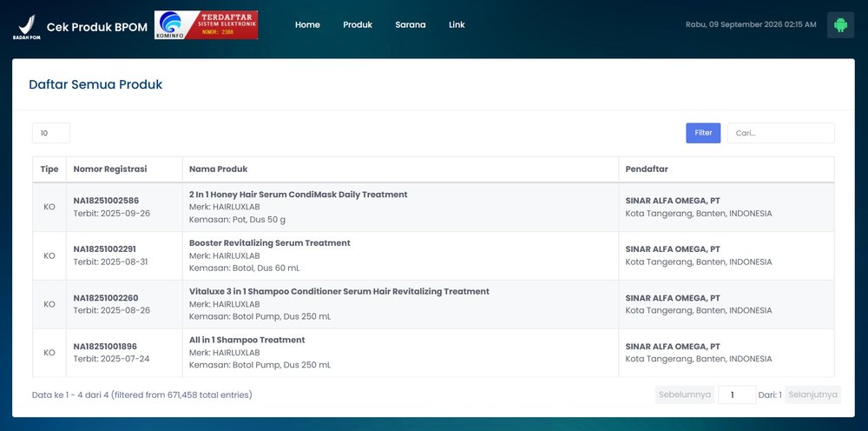Focus the Cari search field
868x431 pixels.
coord(780,133)
